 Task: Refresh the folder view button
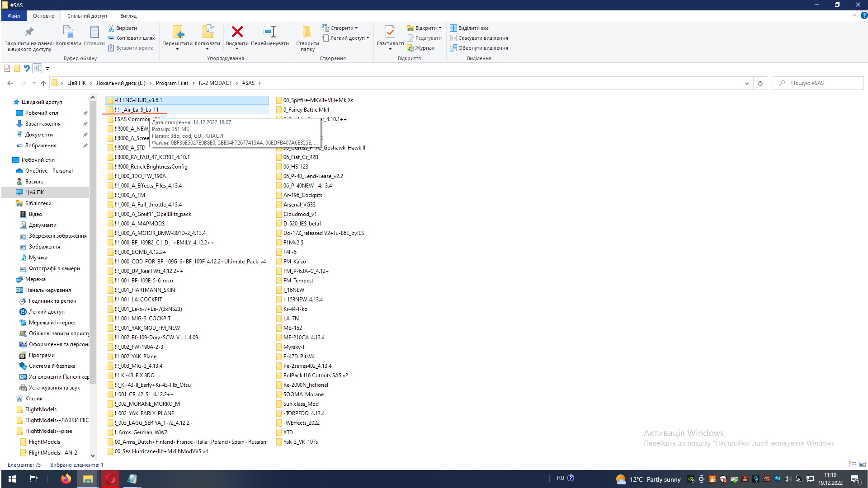click(x=760, y=83)
